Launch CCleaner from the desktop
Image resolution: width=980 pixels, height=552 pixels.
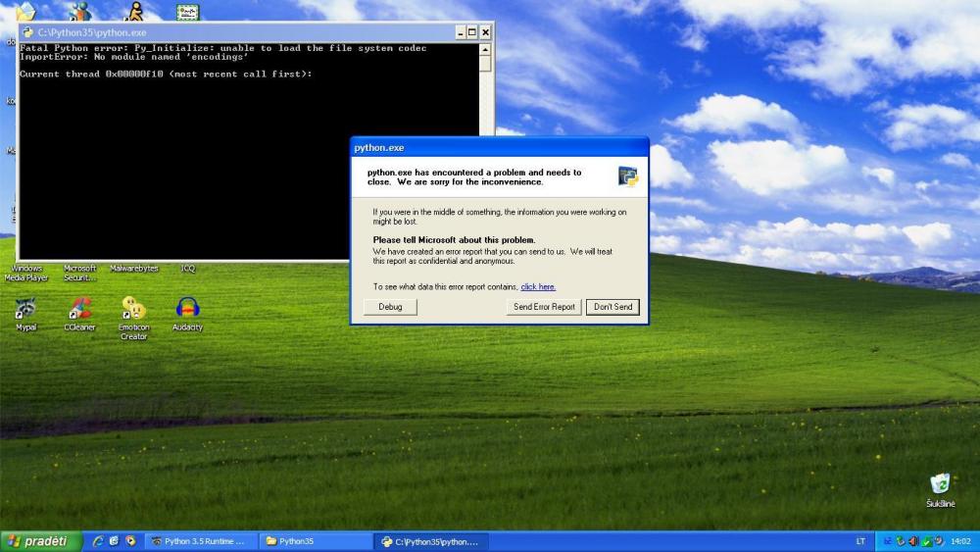click(x=79, y=309)
